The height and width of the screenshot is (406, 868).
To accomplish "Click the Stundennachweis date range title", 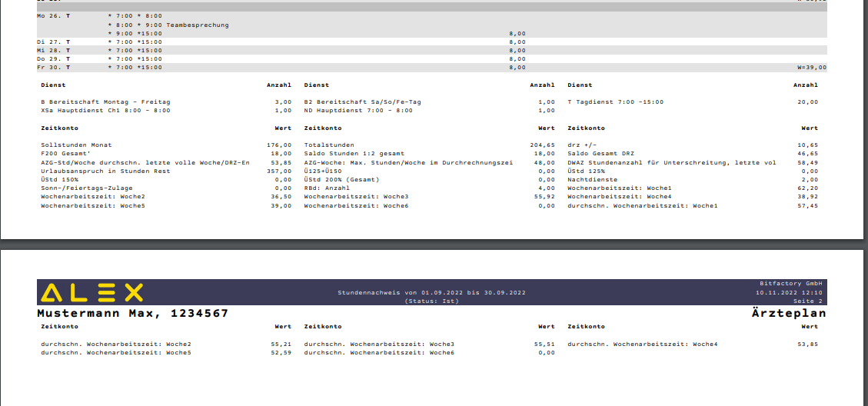I will click(x=431, y=292).
